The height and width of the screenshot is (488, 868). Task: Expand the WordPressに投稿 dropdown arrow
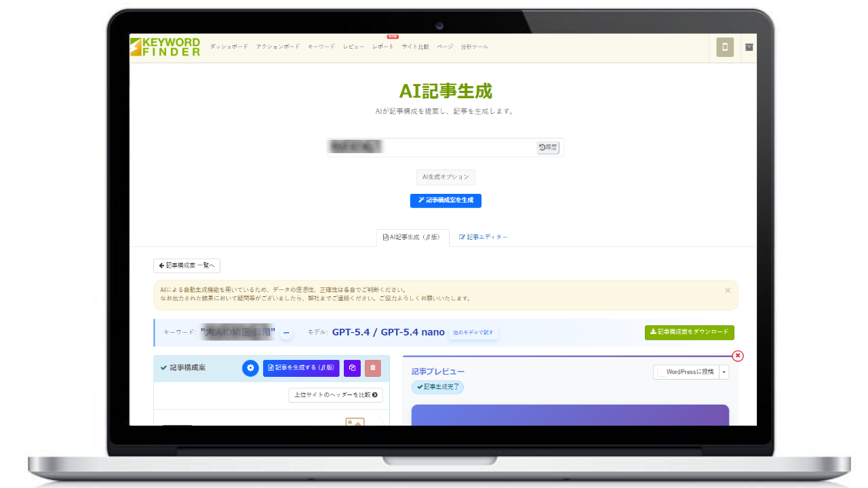tap(724, 371)
